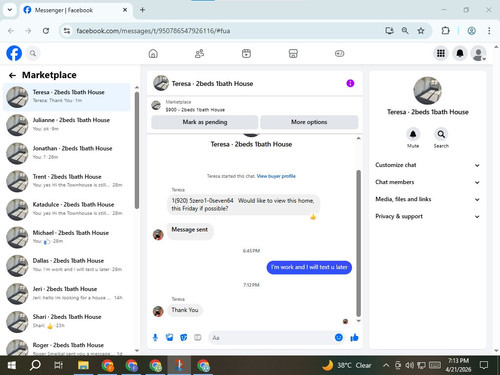This screenshot has height=375, width=500.
Task: Open the Friends icon in top navigation
Action: (199, 53)
